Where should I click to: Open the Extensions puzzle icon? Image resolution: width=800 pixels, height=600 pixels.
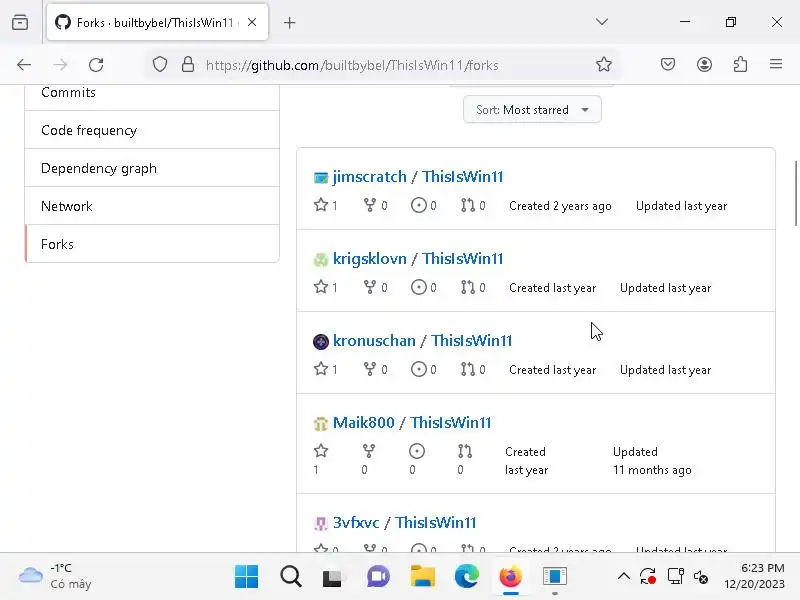pyautogui.click(x=740, y=64)
